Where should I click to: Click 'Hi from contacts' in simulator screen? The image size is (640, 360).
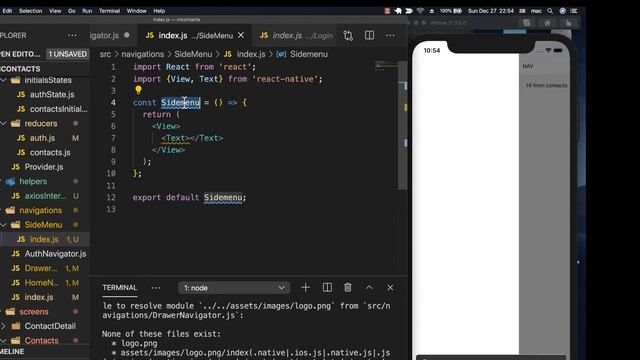tap(547, 85)
